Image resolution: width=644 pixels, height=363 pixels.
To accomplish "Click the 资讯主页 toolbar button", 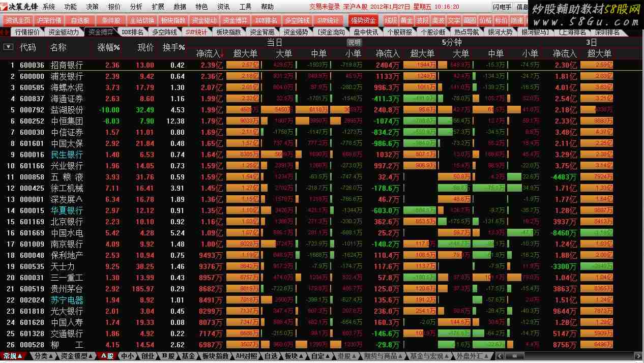I will (x=18, y=20).
